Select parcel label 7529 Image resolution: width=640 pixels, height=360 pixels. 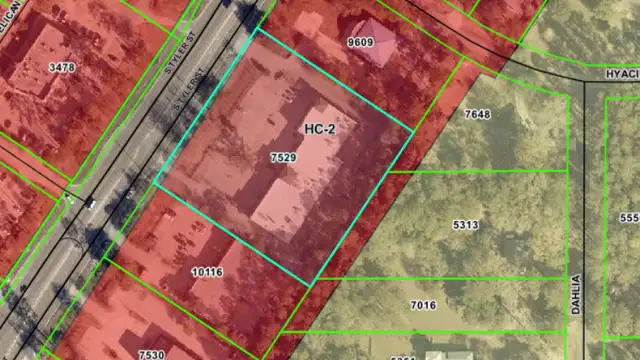(x=283, y=157)
